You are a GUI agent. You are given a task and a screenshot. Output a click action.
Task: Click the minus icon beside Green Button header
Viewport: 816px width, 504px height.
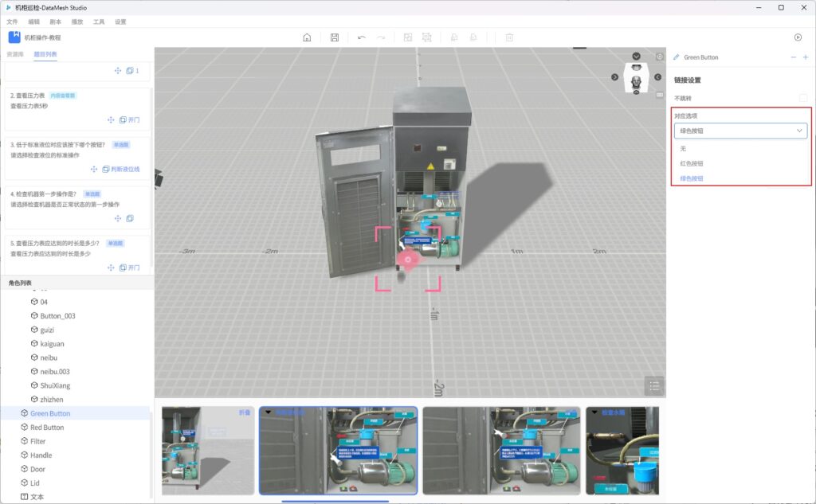click(793, 57)
